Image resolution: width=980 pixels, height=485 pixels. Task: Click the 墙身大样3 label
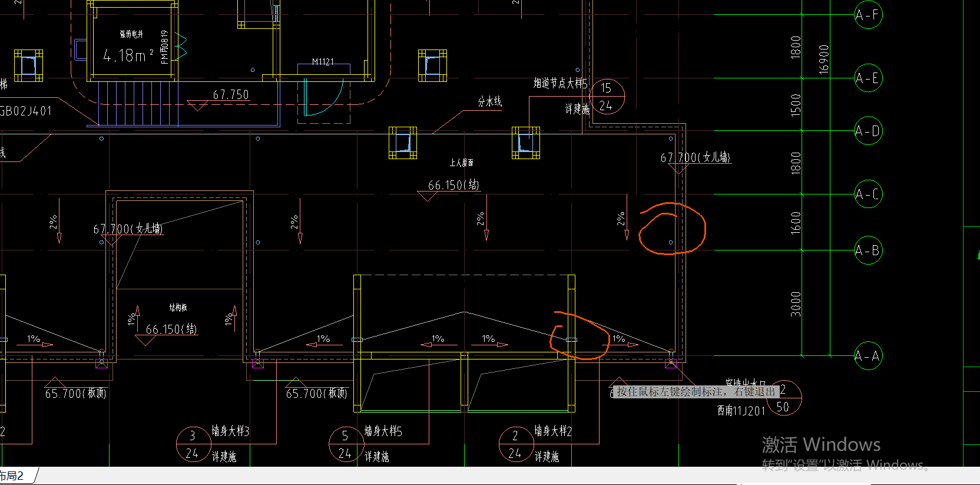click(x=230, y=431)
